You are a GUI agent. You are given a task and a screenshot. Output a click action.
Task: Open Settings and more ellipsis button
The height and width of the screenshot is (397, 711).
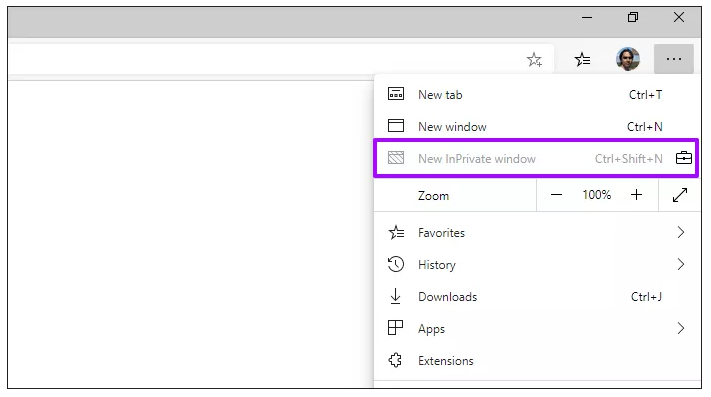point(674,59)
